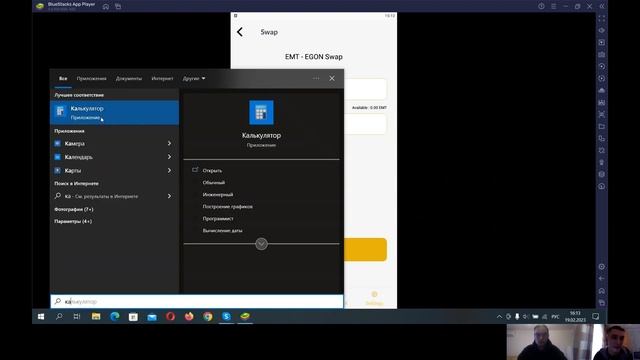Show hidden tray icons chevron

pyautogui.click(x=499, y=317)
